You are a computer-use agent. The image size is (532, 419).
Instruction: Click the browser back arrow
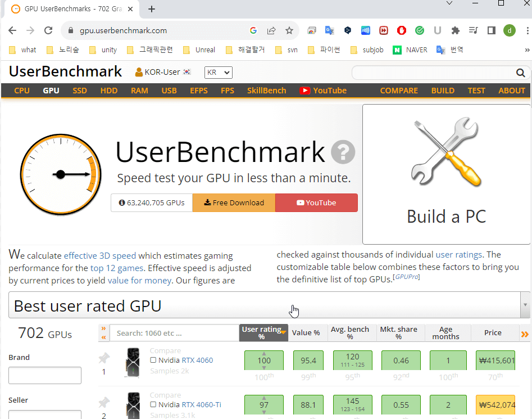(x=12, y=30)
